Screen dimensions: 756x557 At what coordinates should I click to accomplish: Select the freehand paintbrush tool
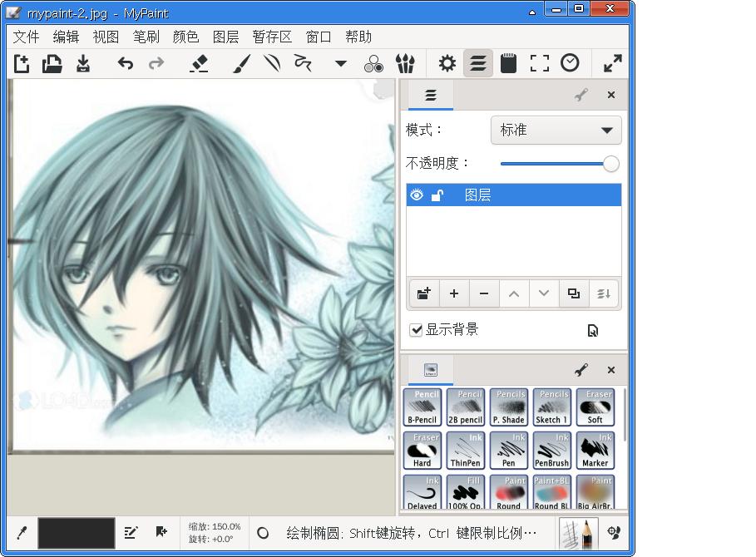pyautogui.click(x=241, y=63)
